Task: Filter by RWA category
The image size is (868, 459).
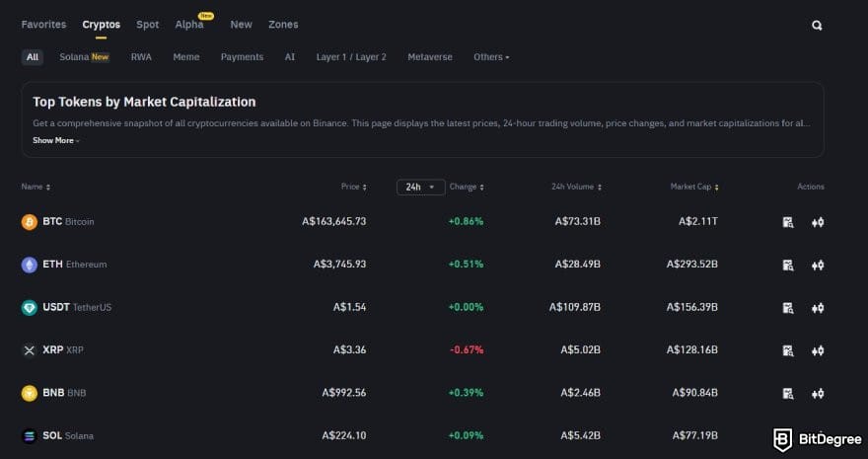Action: coord(141,57)
